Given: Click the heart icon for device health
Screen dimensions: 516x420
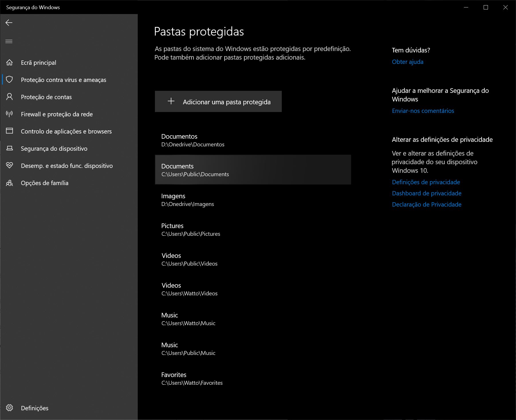Looking at the screenshot, I should click(x=9, y=166).
